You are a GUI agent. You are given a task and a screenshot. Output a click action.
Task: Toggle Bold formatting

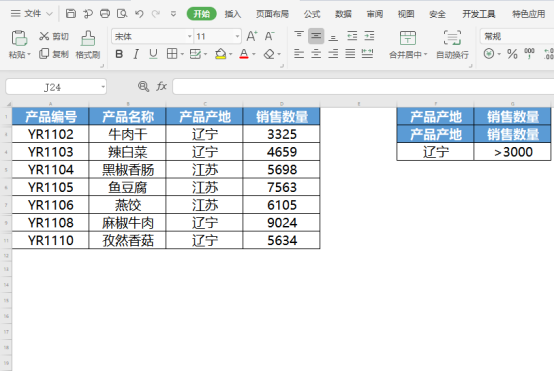(x=119, y=54)
